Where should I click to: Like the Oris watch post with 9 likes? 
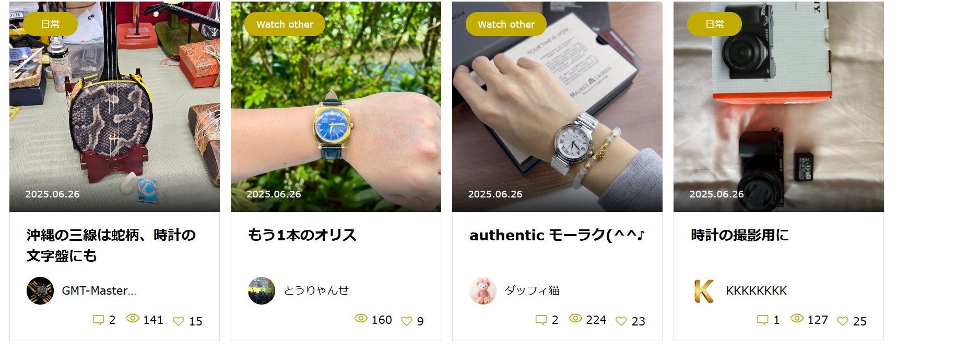407,321
